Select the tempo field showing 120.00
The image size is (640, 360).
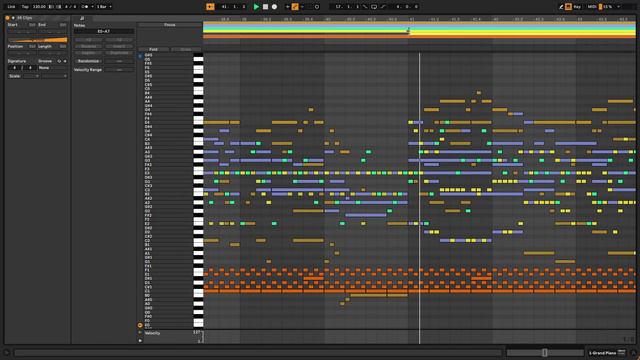(39, 7)
